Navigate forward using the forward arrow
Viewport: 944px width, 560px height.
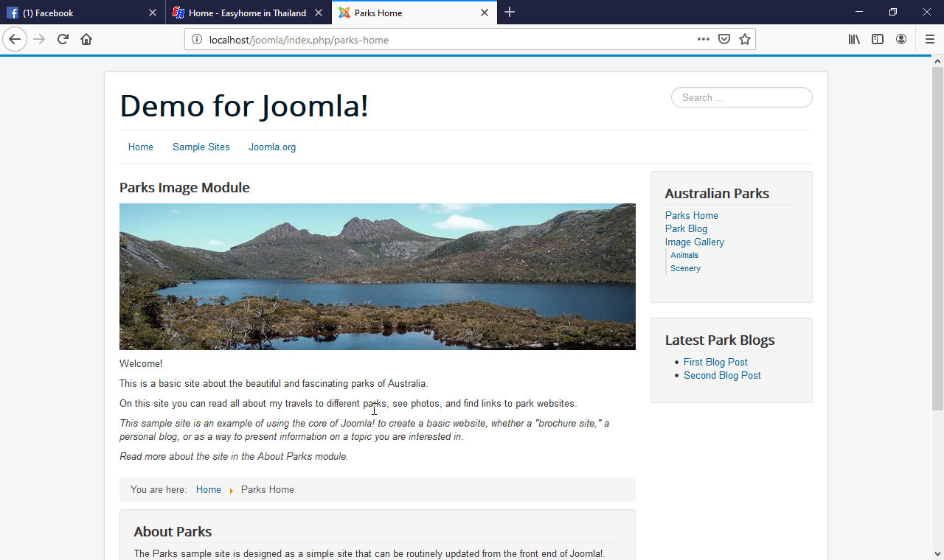point(38,39)
